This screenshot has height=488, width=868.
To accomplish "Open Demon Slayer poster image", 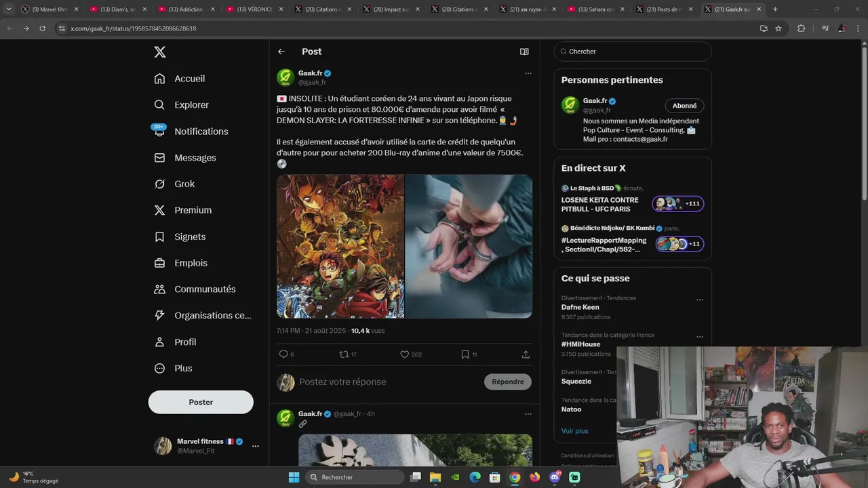I will (x=340, y=247).
